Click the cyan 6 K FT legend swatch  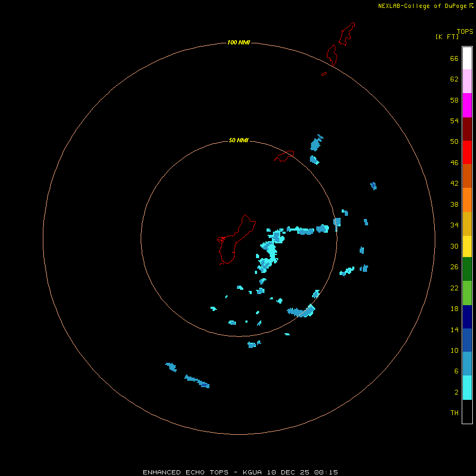coord(467,388)
